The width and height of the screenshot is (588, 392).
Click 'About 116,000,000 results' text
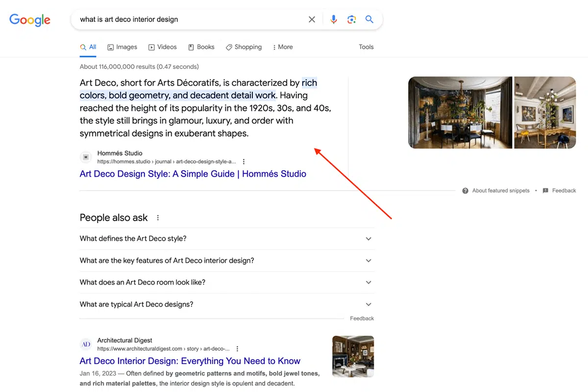click(139, 67)
